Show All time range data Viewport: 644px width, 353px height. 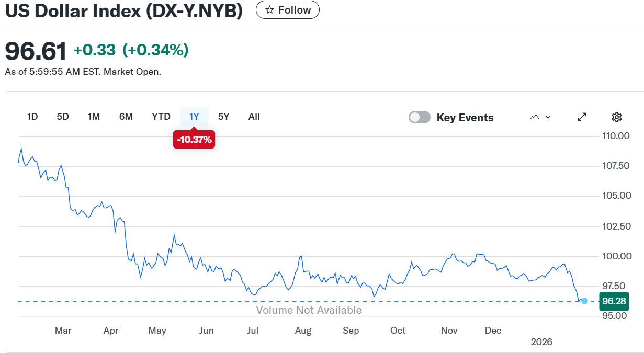click(x=254, y=117)
